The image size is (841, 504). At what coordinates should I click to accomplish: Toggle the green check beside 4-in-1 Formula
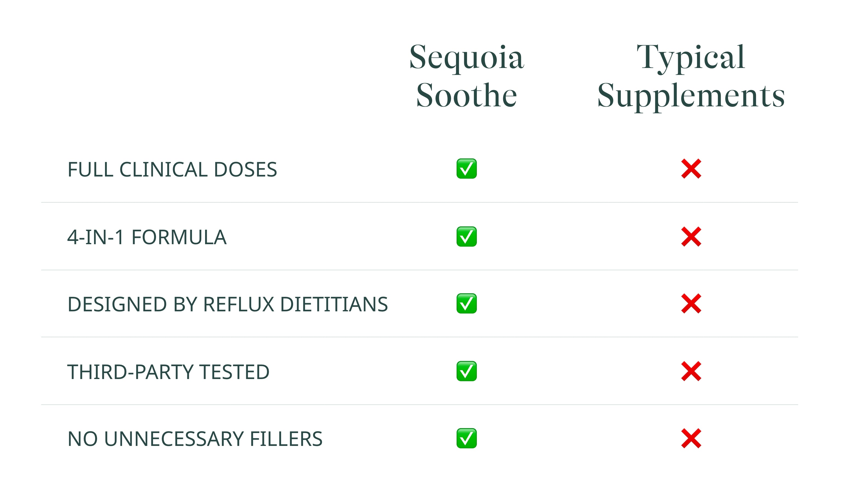[466, 236]
